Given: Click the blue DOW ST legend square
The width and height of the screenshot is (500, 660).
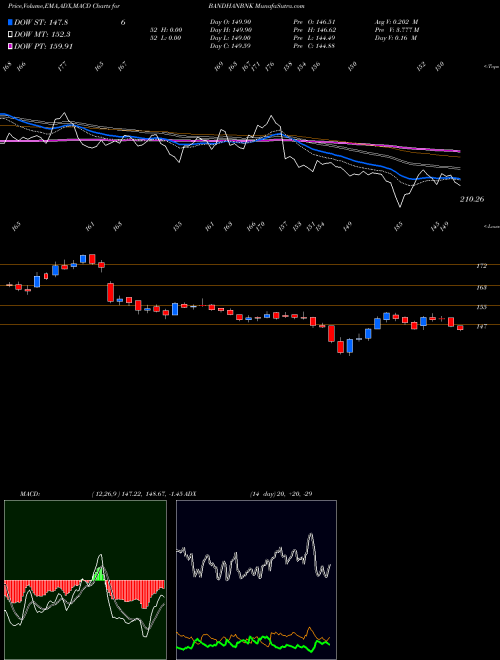Looking at the screenshot, I should (x=11, y=23).
